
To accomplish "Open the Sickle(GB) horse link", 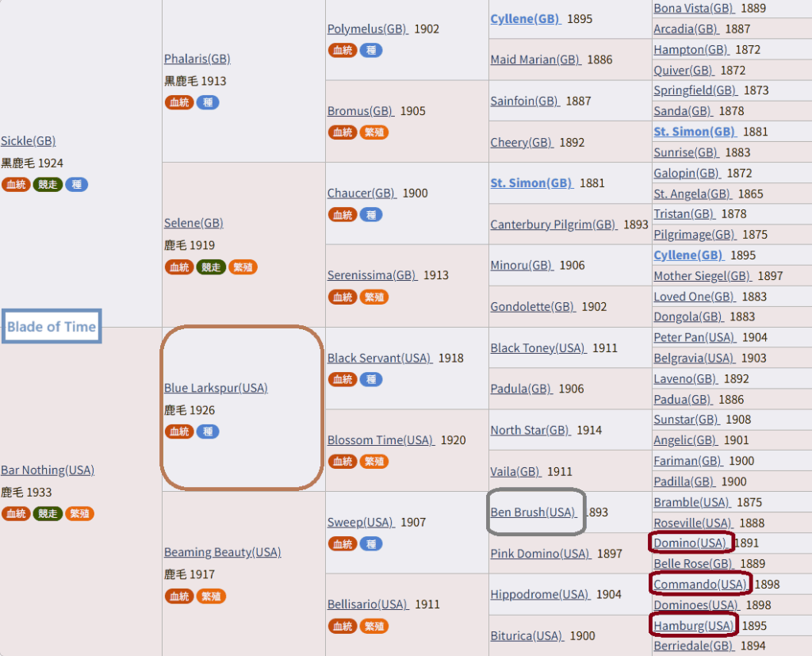I will click(x=29, y=141).
